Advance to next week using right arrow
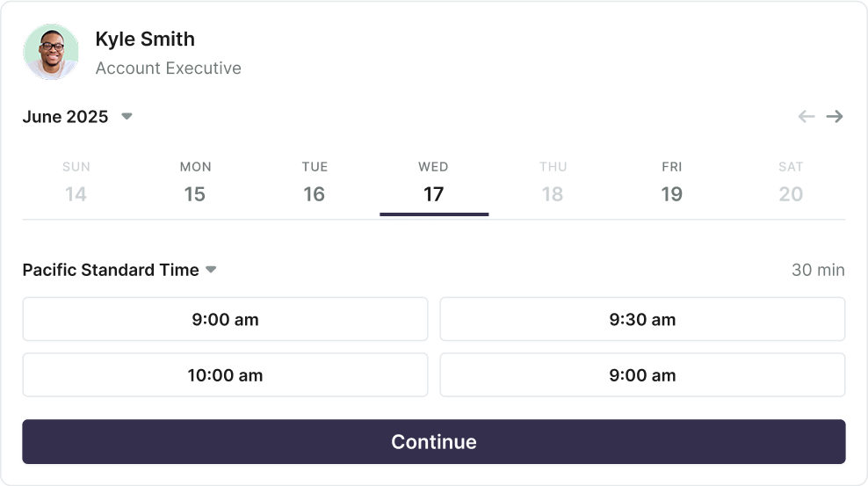Viewport: 868px width, 486px height. 835,116
